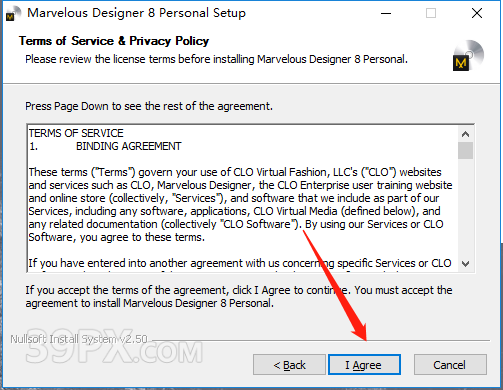Click the Nullsoft Install System v2.50 label
This screenshot has width=503, height=390.
coord(79,339)
